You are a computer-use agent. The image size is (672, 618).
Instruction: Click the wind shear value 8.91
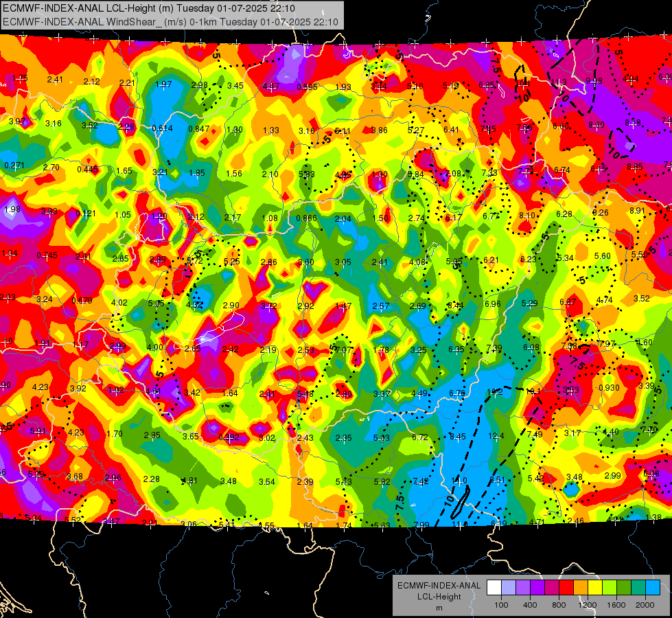coord(637,211)
